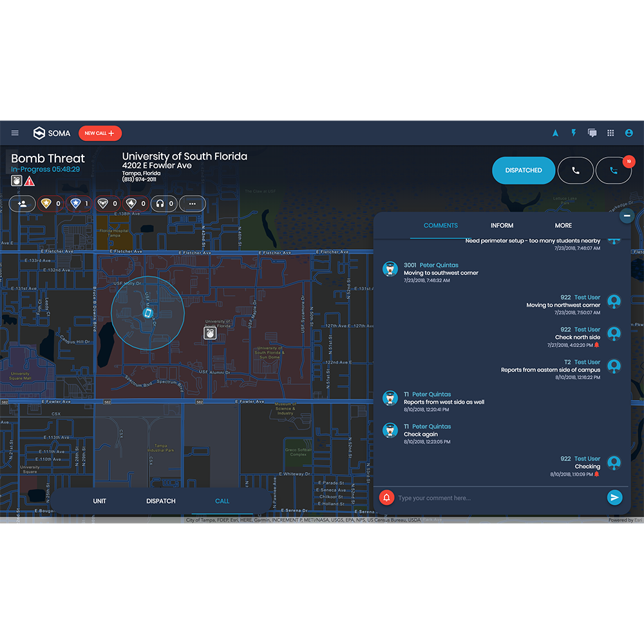
Task: Click Test User avatar on 'Check north side'
Action: (614, 334)
